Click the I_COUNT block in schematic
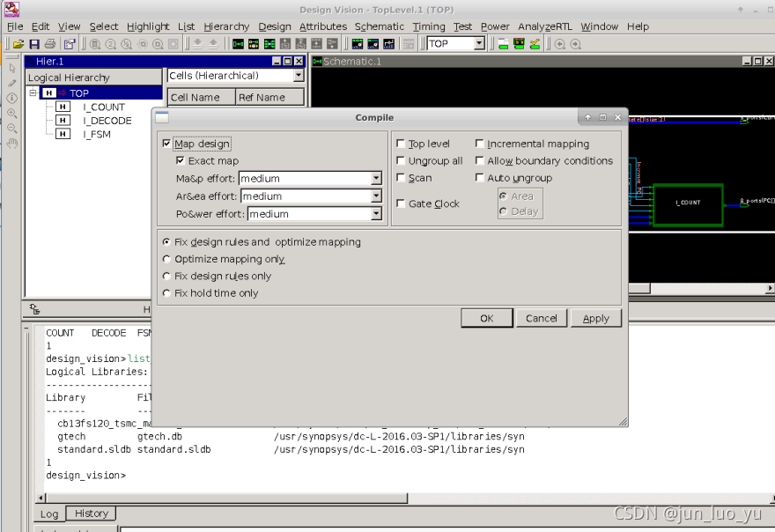This screenshot has height=532, width=775. [x=688, y=204]
